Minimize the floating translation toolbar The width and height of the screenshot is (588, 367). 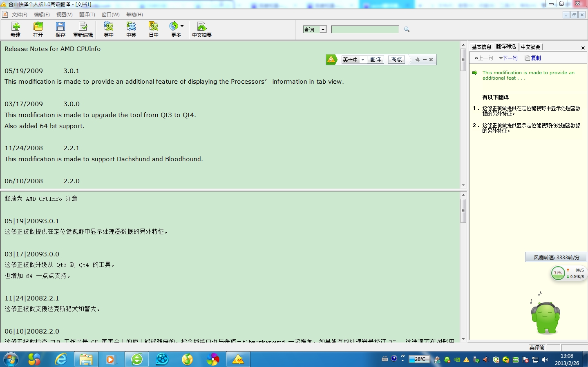click(425, 60)
